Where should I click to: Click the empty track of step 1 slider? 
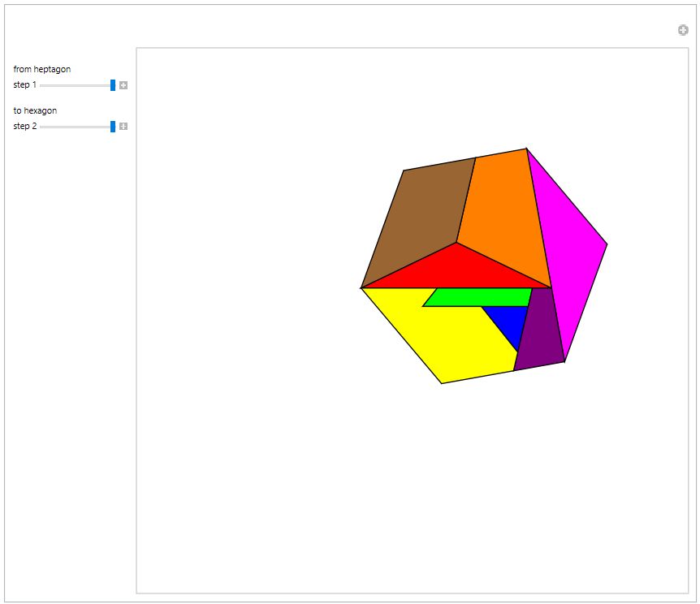[73, 85]
